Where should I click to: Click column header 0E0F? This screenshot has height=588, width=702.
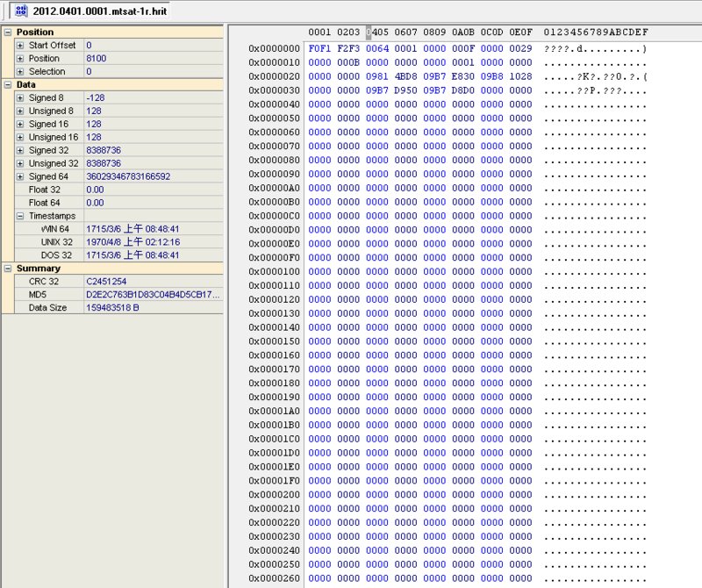[x=520, y=32]
